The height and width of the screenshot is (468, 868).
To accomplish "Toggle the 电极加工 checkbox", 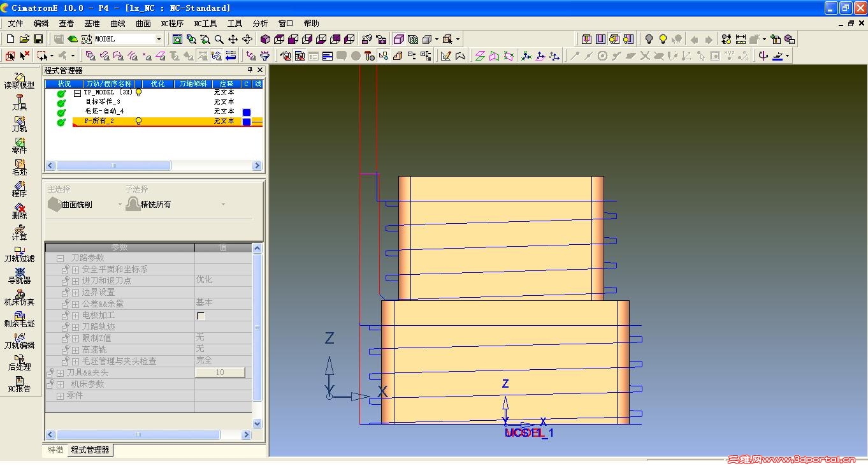I will 201,316.
